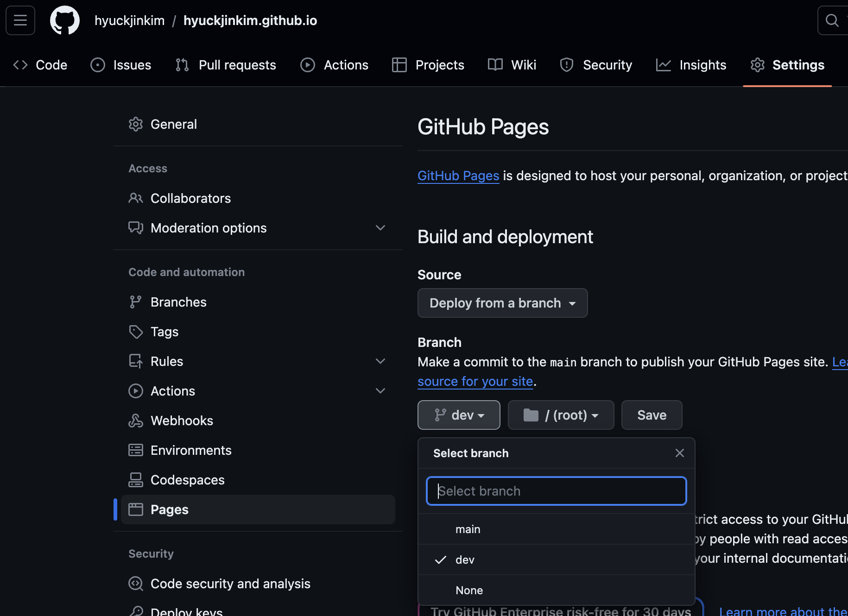Viewport: 848px width, 616px height.
Task: Focus the Select branch filter field
Action: (x=557, y=491)
